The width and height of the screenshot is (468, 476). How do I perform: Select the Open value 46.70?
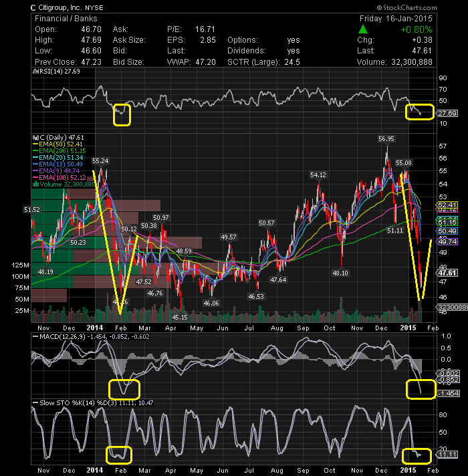pos(91,29)
